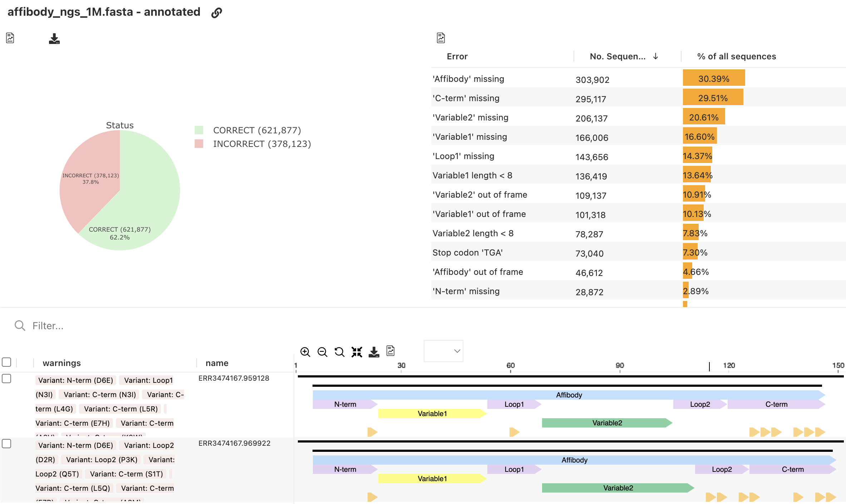Viewport: 846px width, 504px height.
Task: Click the warnings column header
Action: pos(62,363)
